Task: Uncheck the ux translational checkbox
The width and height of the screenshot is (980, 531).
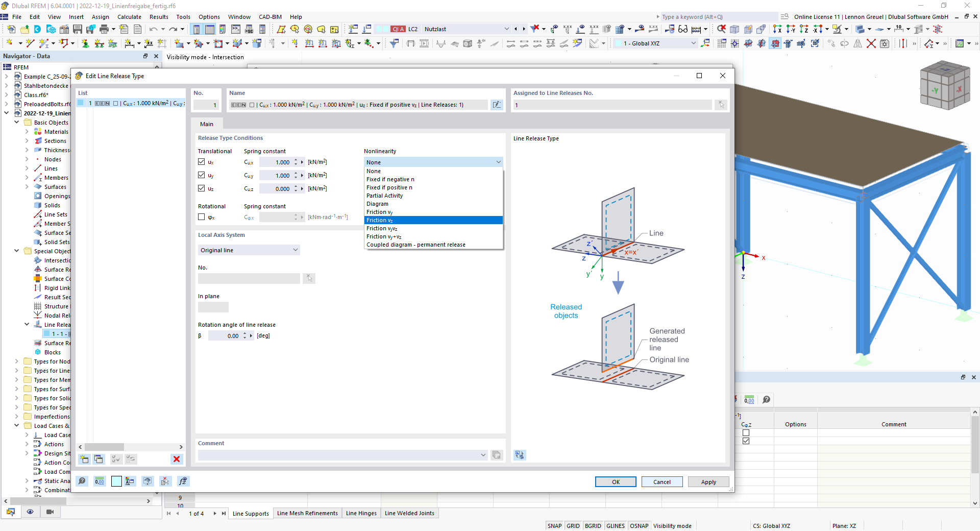Action: click(x=202, y=162)
